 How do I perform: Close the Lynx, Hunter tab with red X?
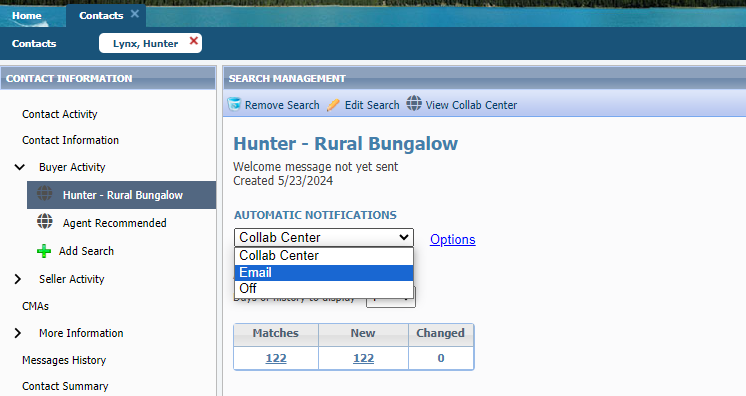click(x=194, y=41)
